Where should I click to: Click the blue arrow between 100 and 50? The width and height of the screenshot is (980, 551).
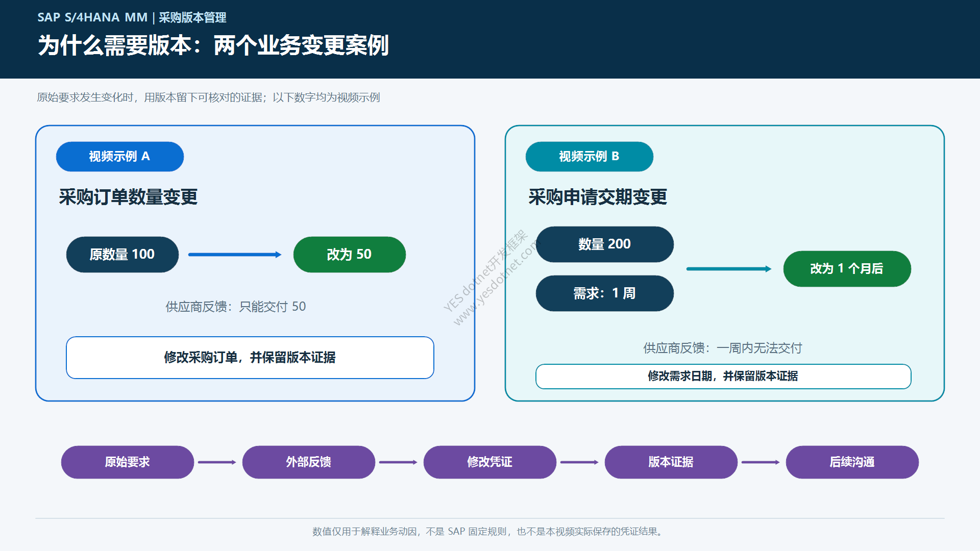pos(235,255)
